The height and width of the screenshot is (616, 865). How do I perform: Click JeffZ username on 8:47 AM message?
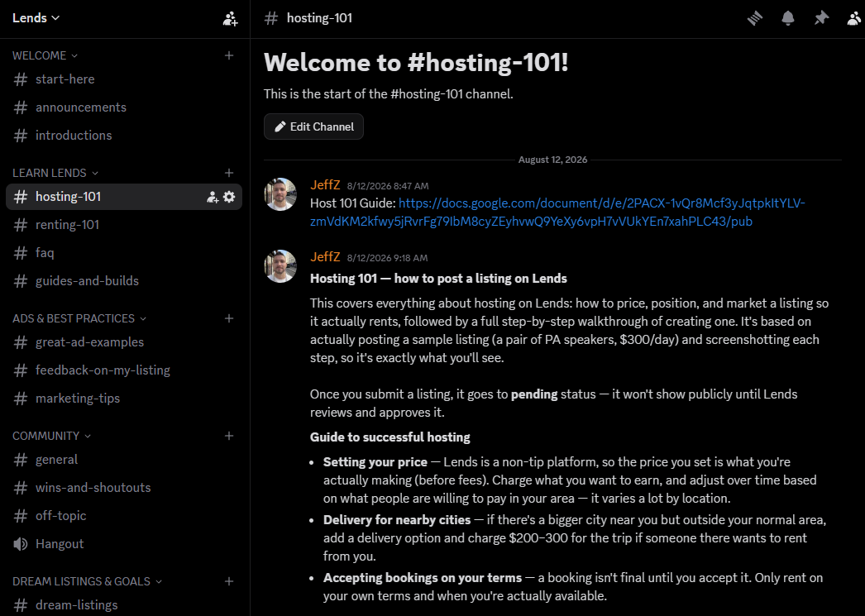pyautogui.click(x=325, y=185)
